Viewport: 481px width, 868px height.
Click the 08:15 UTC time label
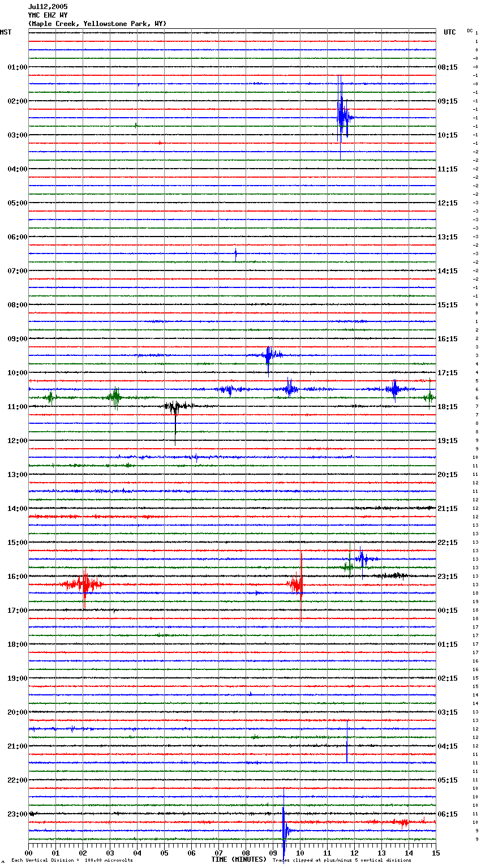pyautogui.click(x=448, y=67)
